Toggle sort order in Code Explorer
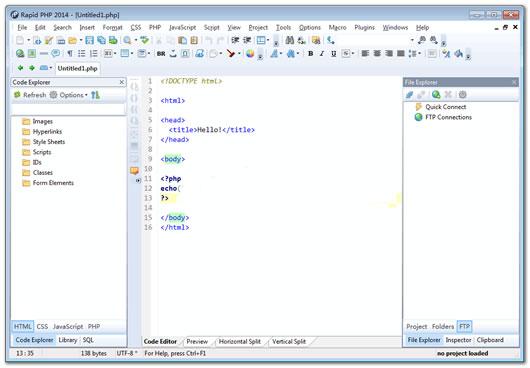Image resolution: width=530 pixels, height=368 pixels. [95, 95]
